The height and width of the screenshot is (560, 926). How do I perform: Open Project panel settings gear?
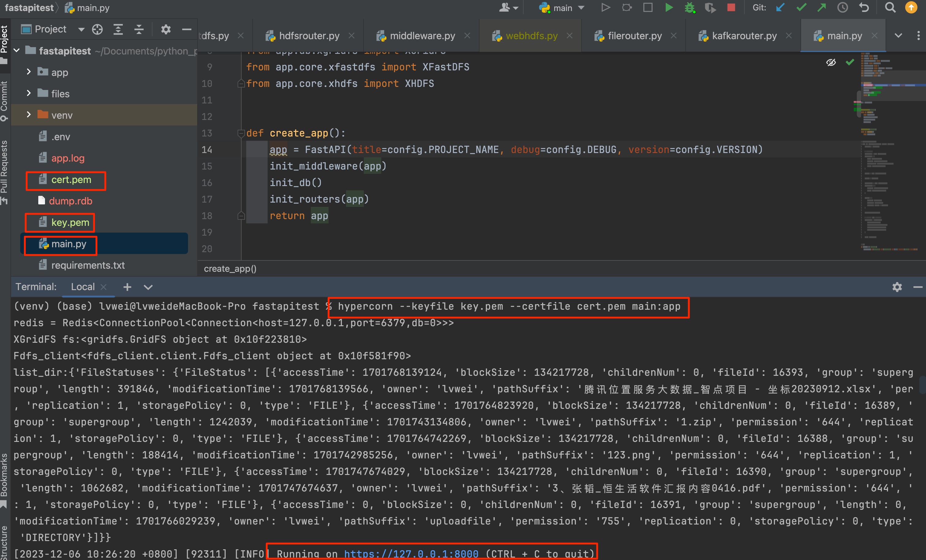pyautogui.click(x=166, y=29)
